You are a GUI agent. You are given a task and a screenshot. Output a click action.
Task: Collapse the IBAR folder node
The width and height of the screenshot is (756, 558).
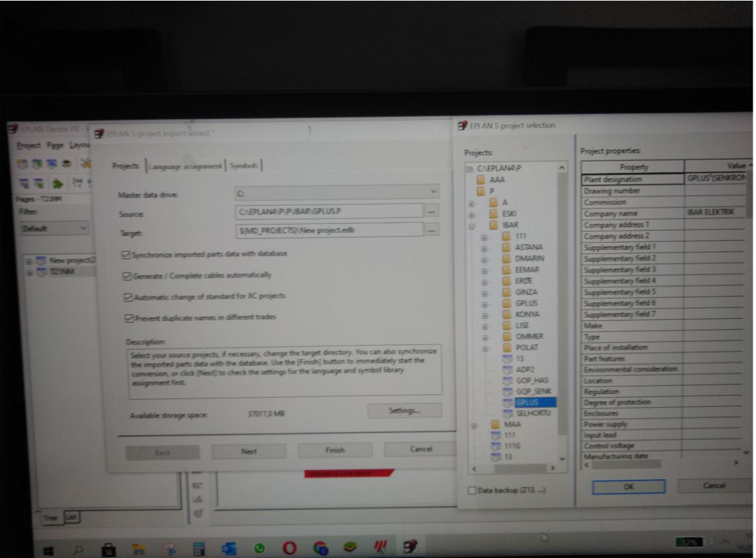pyautogui.click(x=472, y=225)
